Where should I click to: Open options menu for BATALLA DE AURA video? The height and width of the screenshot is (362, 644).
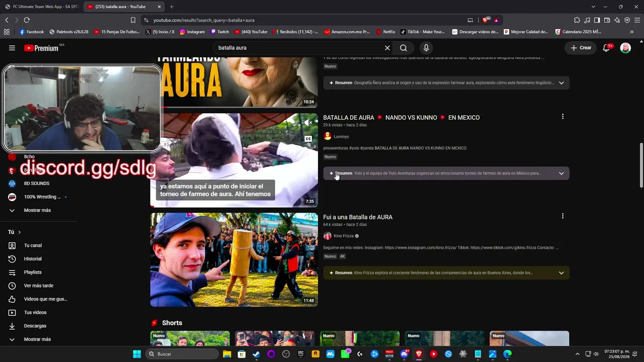click(562, 117)
